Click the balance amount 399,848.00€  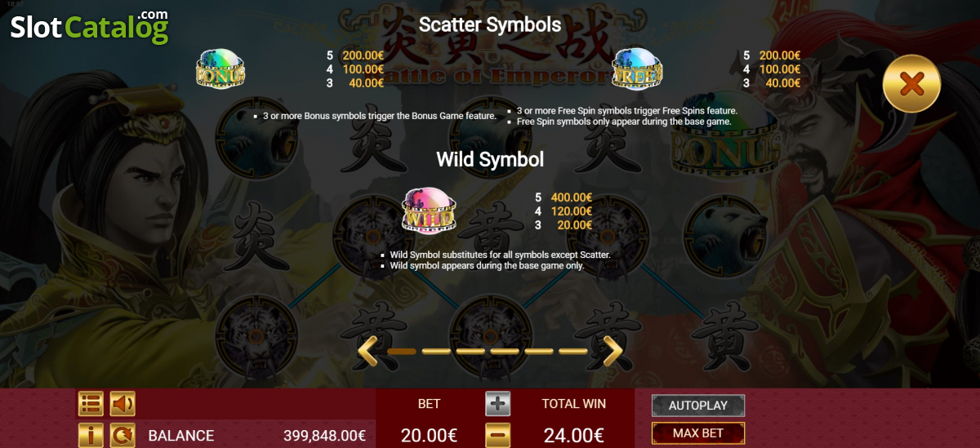[324, 436]
